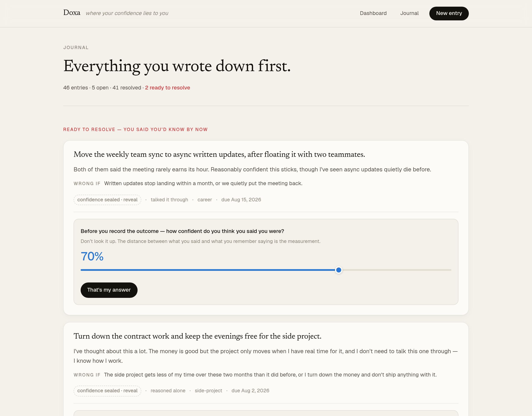Click the '2 ready to resolve' link
Image resolution: width=532 pixels, height=416 pixels.
coord(167,88)
